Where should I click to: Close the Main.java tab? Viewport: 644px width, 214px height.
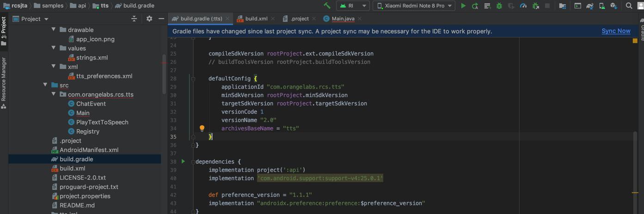360,18
